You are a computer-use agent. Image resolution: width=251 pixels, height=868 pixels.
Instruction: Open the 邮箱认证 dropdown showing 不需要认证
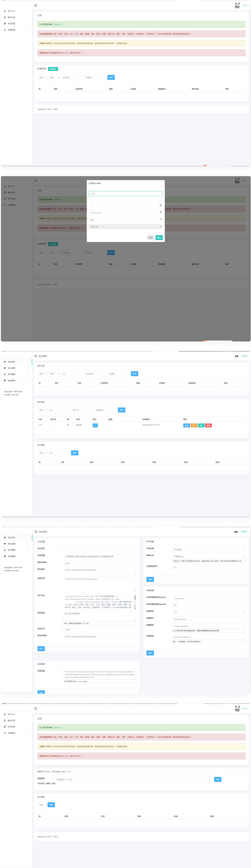[209, 556]
